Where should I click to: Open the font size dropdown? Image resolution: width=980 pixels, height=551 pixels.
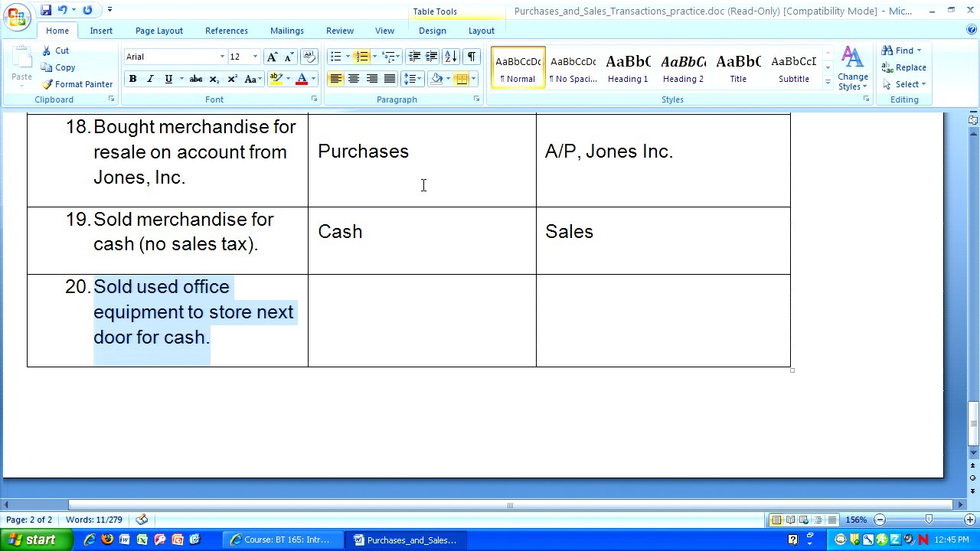tap(255, 57)
